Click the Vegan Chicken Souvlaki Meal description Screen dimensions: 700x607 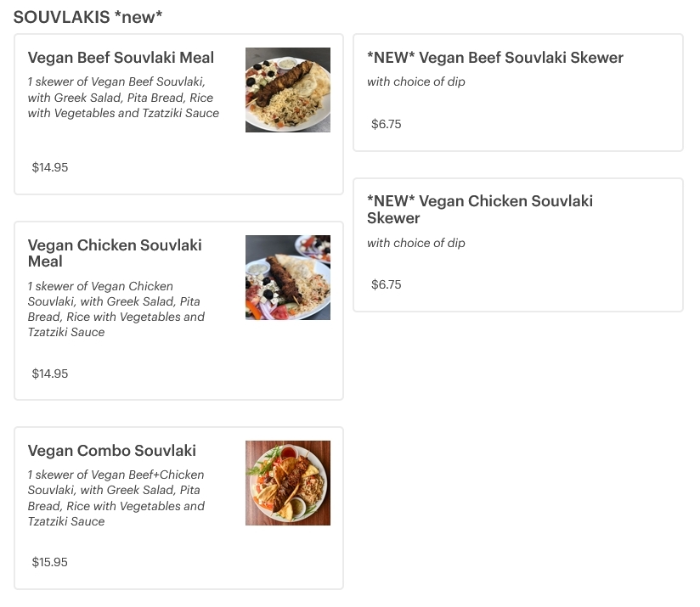click(x=116, y=309)
